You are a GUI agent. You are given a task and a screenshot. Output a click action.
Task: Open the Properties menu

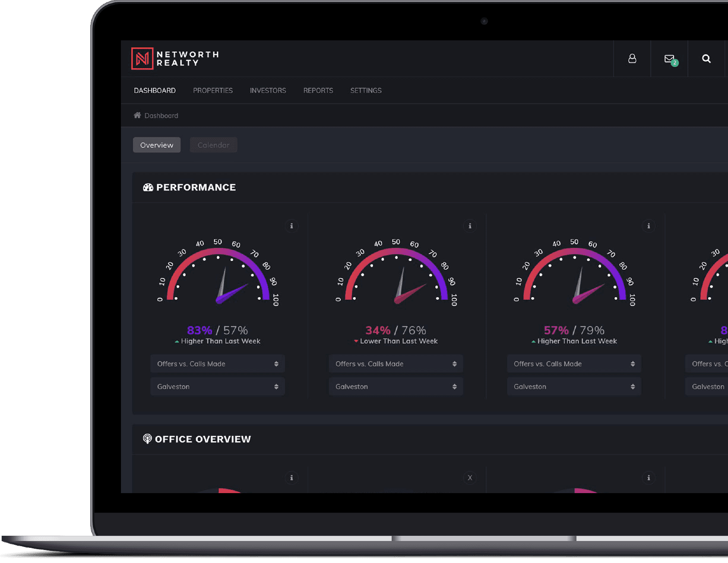tap(213, 91)
